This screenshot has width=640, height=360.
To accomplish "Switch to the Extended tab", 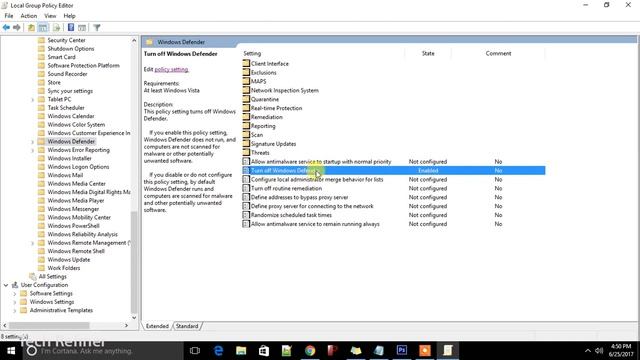I will click(x=157, y=326).
